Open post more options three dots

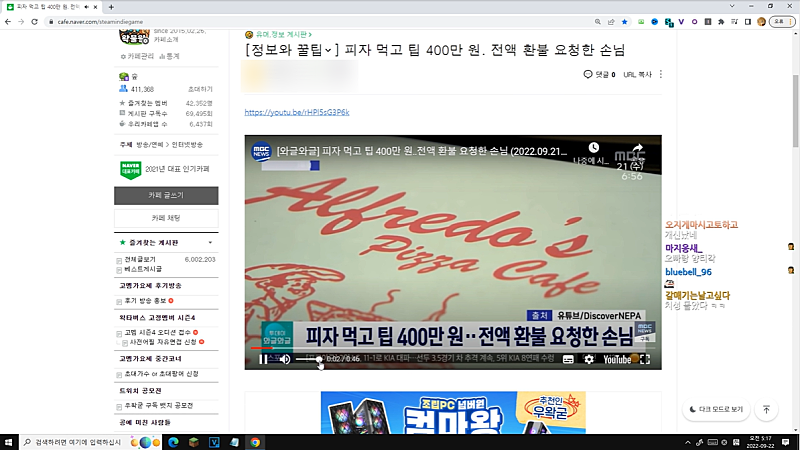coord(661,74)
